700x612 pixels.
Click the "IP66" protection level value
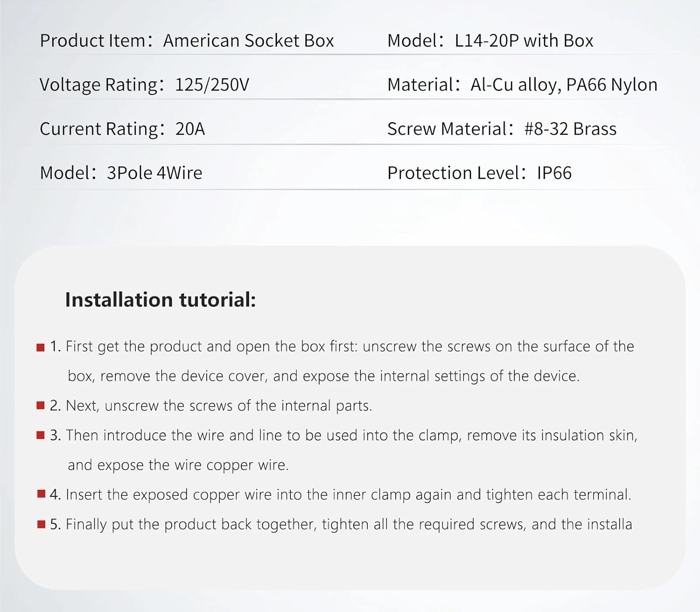point(554,173)
